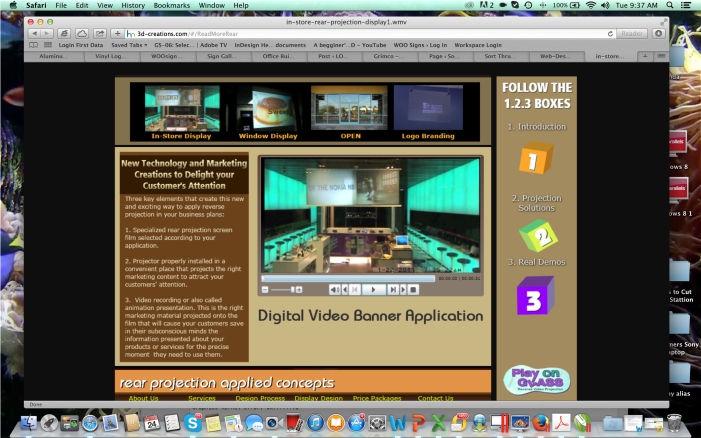Image resolution: width=701 pixels, height=438 pixels.
Task: Expand the Saved Tabs bookmarks dropdown
Action: (x=129, y=45)
